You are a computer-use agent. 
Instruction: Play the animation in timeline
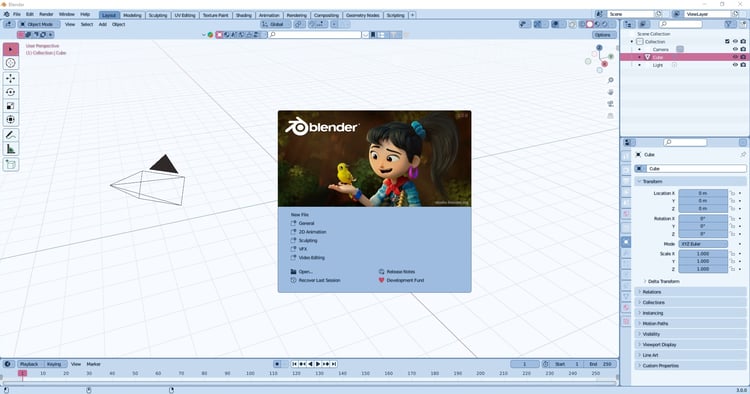point(318,364)
